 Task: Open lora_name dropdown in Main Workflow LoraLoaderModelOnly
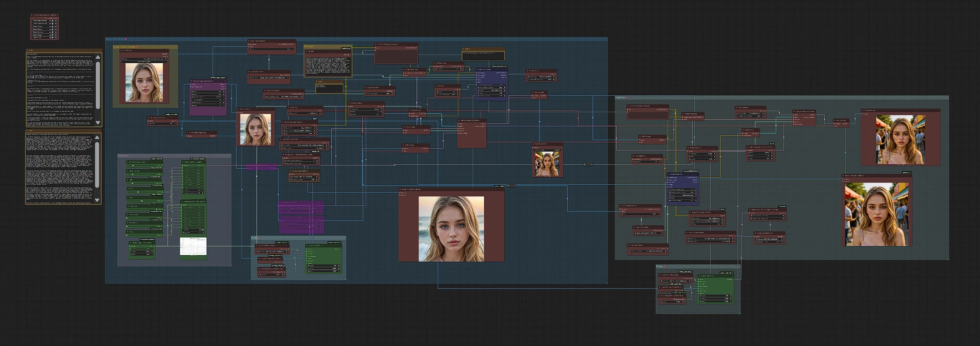pos(304,177)
